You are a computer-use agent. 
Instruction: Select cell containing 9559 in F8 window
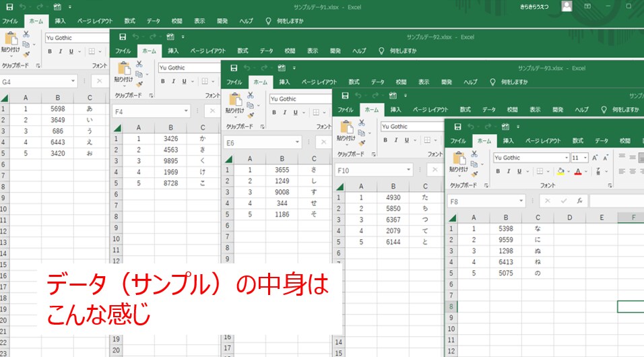(506, 240)
